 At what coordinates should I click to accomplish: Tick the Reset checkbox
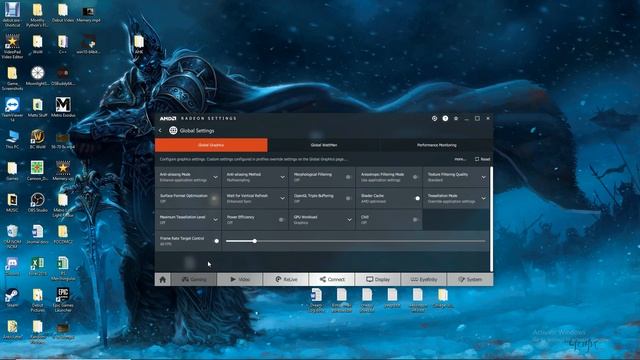[477, 159]
